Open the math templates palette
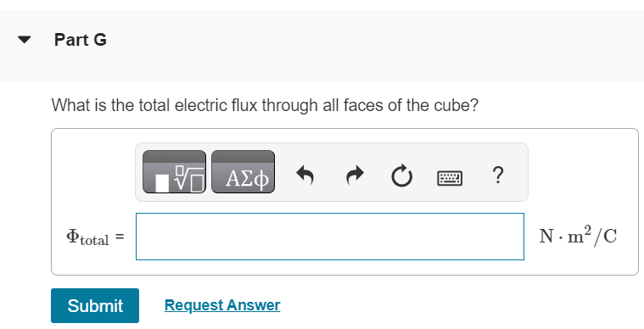 (x=174, y=172)
